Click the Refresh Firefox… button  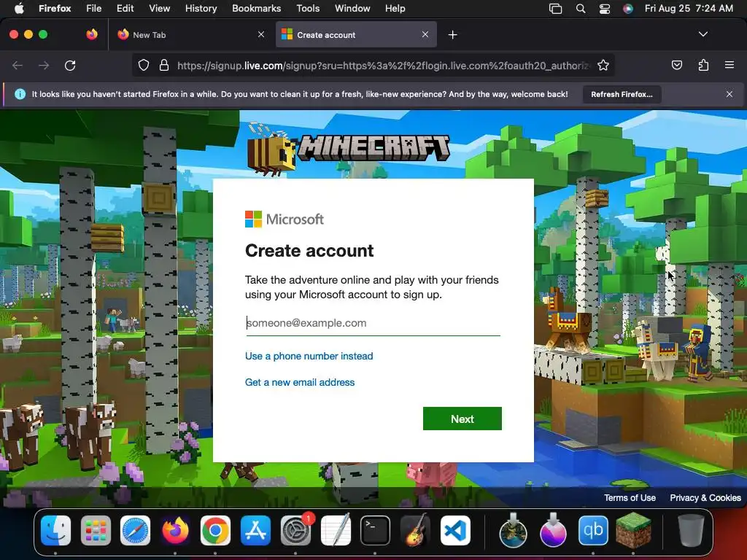pyautogui.click(x=622, y=94)
